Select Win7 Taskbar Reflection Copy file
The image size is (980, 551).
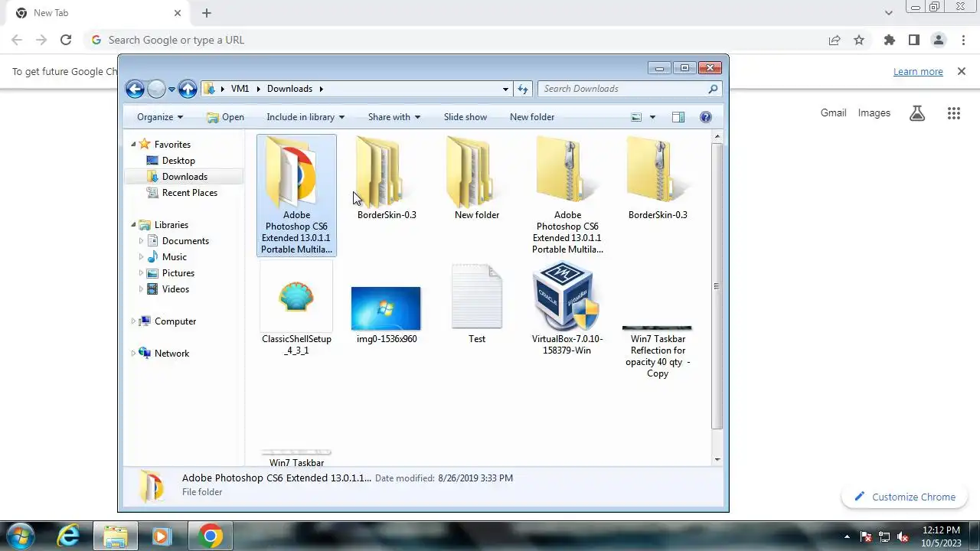coord(658,350)
